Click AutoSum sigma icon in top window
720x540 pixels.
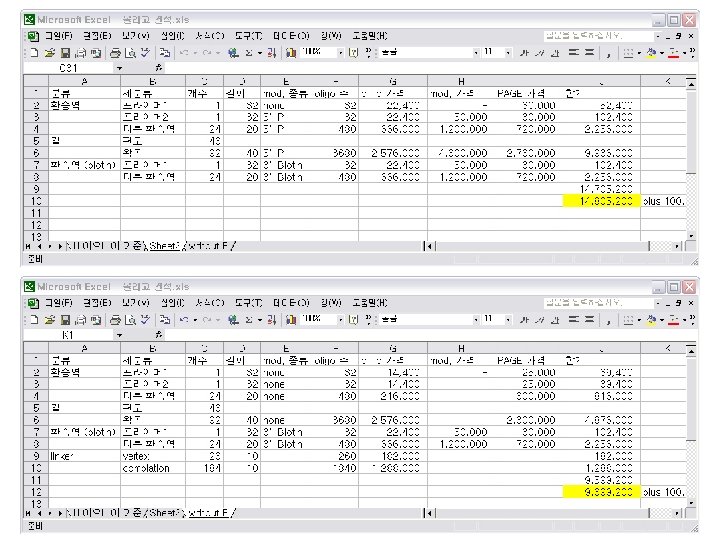pyautogui.click(x=248, y=53)
